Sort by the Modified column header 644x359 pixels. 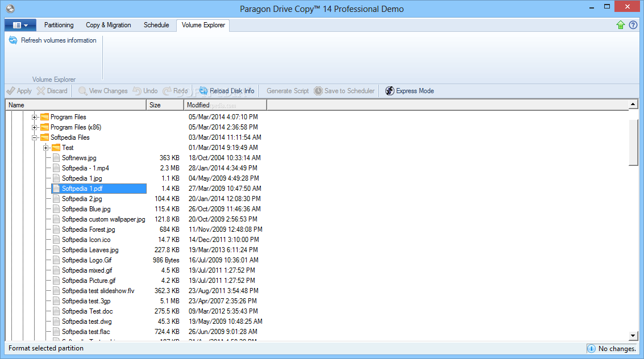click(x=226, y=105)
